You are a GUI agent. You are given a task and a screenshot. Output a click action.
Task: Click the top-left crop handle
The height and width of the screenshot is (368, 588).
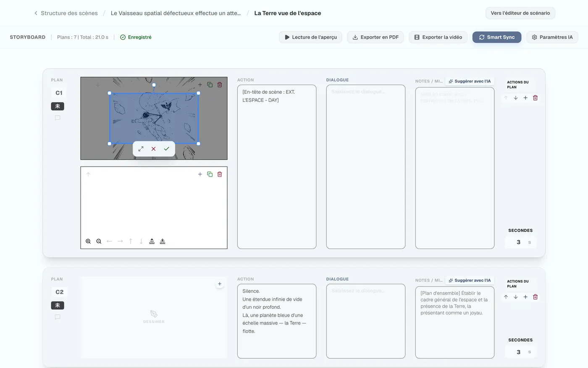(110, 93)
